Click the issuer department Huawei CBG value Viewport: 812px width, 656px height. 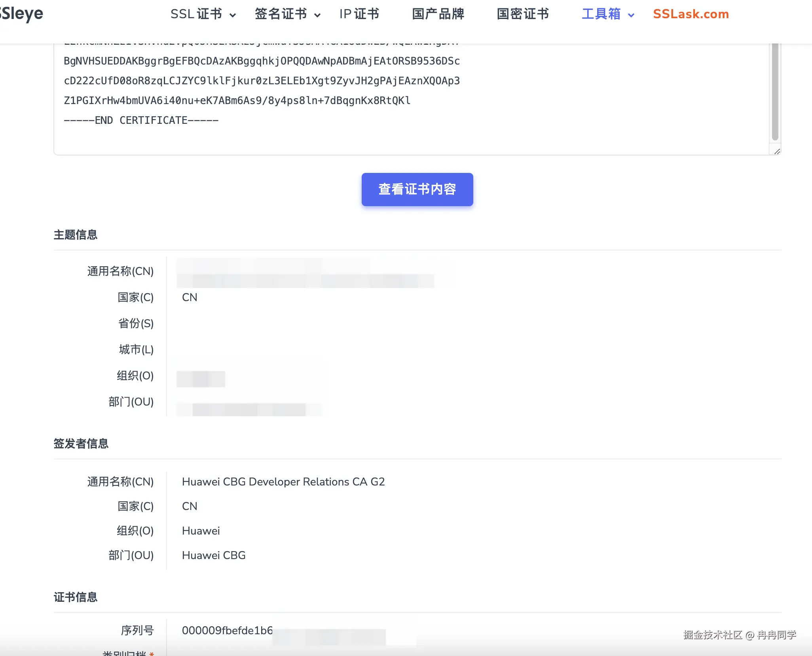coord(214,555)
